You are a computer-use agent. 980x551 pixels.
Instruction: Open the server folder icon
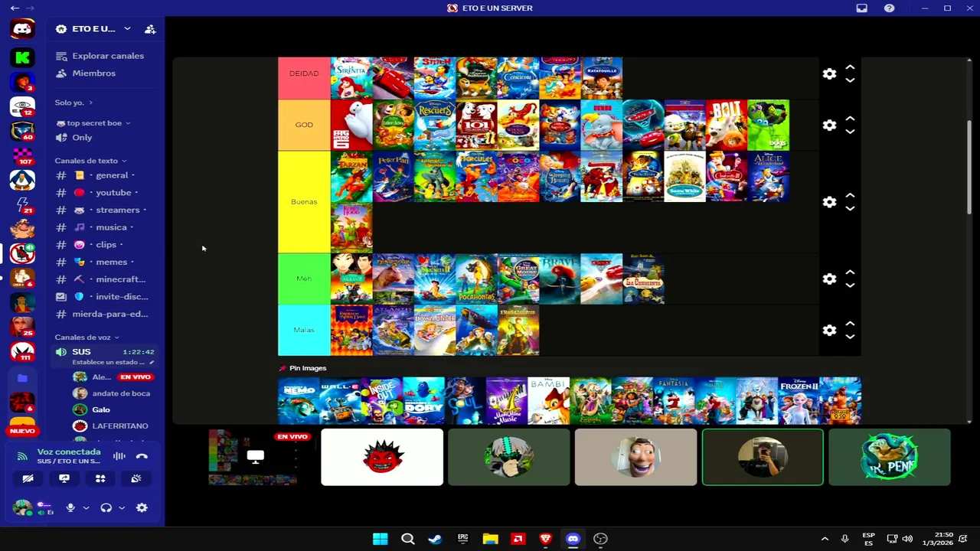click(22, 378)
